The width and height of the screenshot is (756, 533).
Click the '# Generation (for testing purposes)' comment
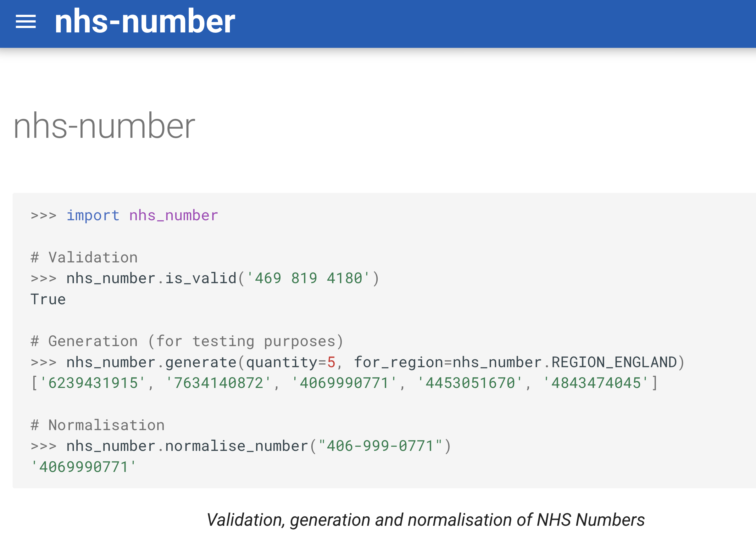click(x=187, y=341)
